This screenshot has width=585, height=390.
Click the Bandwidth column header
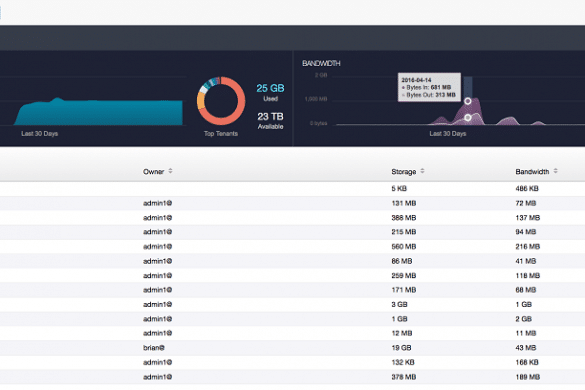tap(532, 172)
